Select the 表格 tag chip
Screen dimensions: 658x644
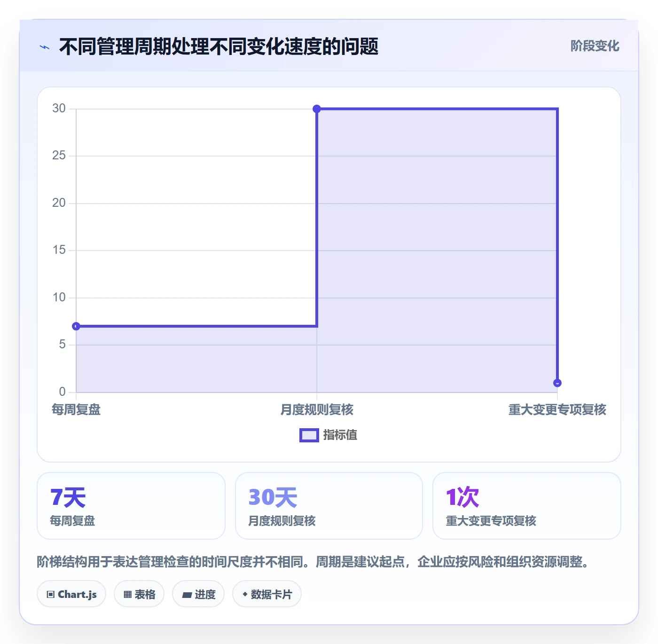click(139, 594)
